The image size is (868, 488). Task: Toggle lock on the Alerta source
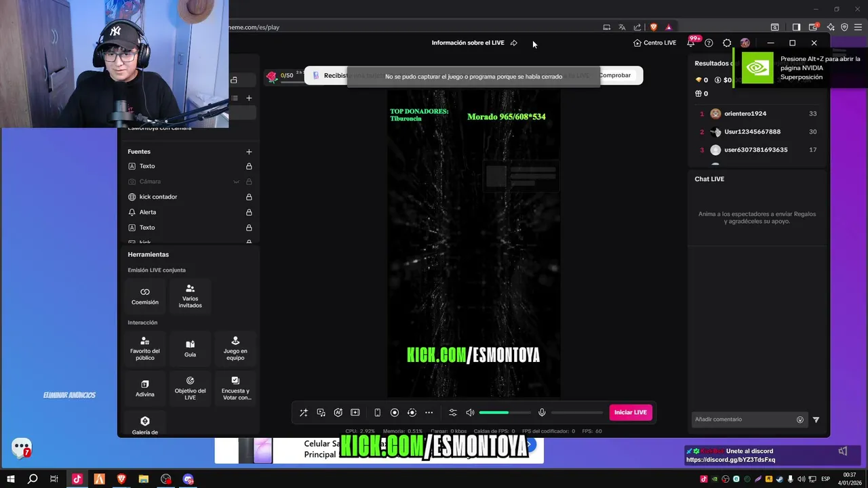point(249,212)
